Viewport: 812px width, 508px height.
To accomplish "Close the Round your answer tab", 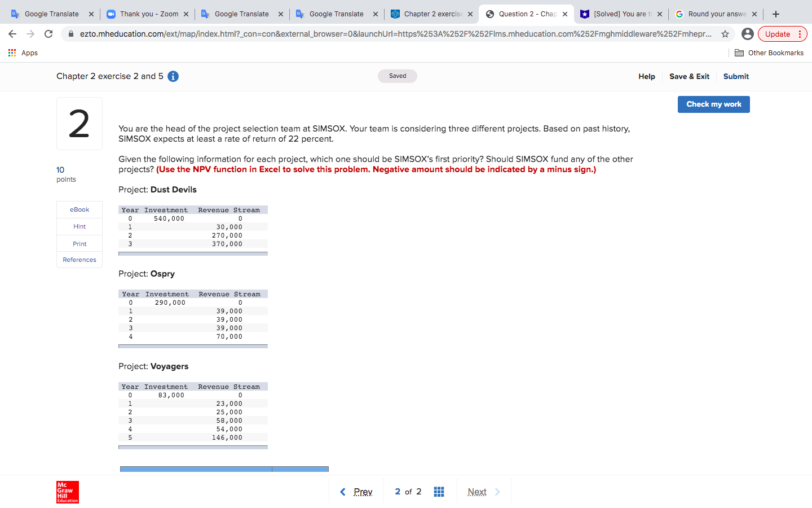I will (754, 14).
